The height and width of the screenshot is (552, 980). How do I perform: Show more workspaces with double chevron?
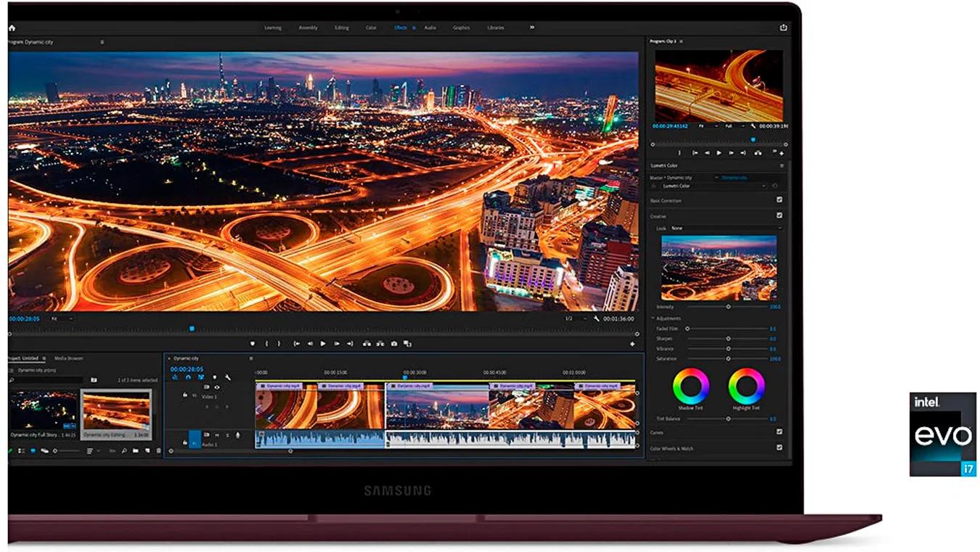(531, 28)
